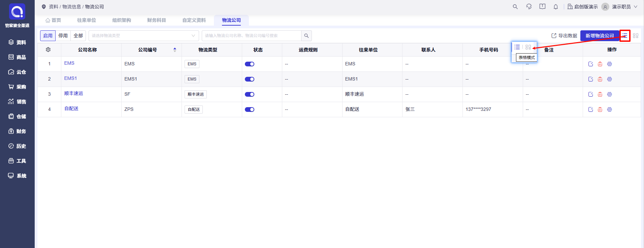Switch to the 组织架构 tab
Viewport: 644px width, 248px height.
(x=122, y=20)
